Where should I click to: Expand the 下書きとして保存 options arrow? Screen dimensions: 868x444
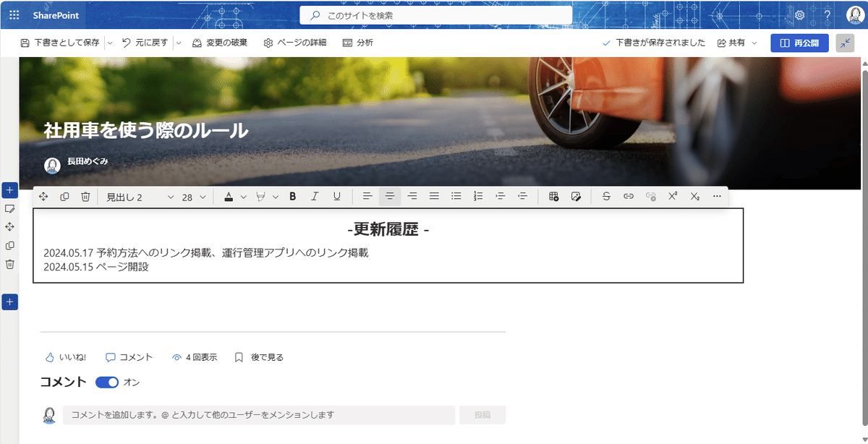(110, 43)
